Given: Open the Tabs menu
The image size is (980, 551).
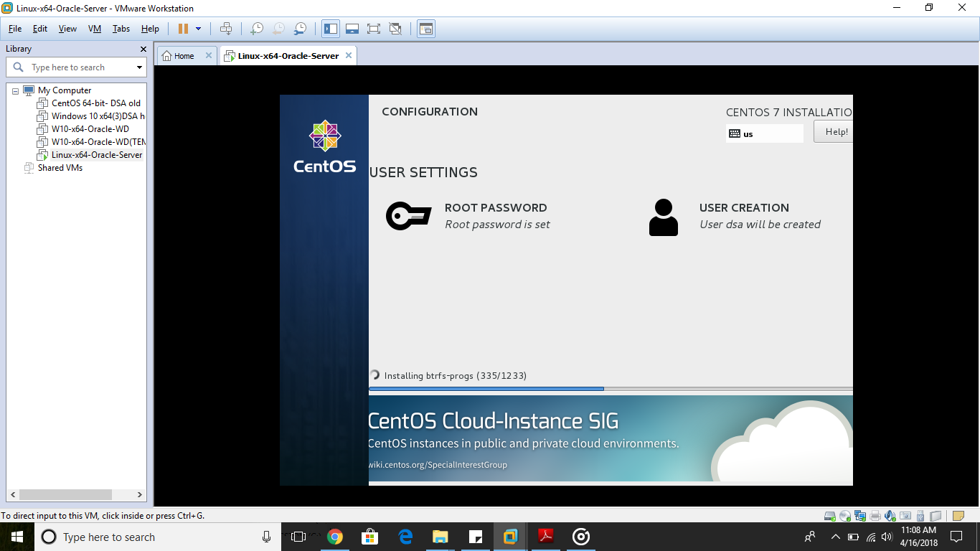Looking at the screenshot, I should (x=121, y=29).
